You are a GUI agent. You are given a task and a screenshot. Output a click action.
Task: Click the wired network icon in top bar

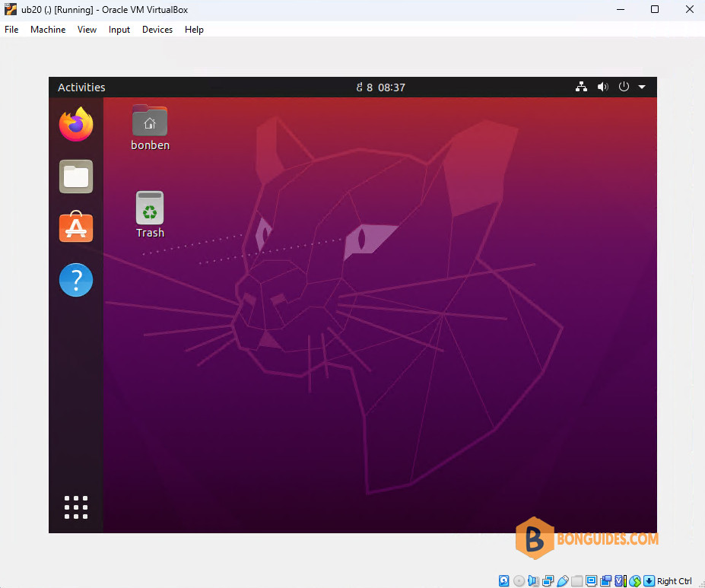pyautogui.click(x=581, y=87)
